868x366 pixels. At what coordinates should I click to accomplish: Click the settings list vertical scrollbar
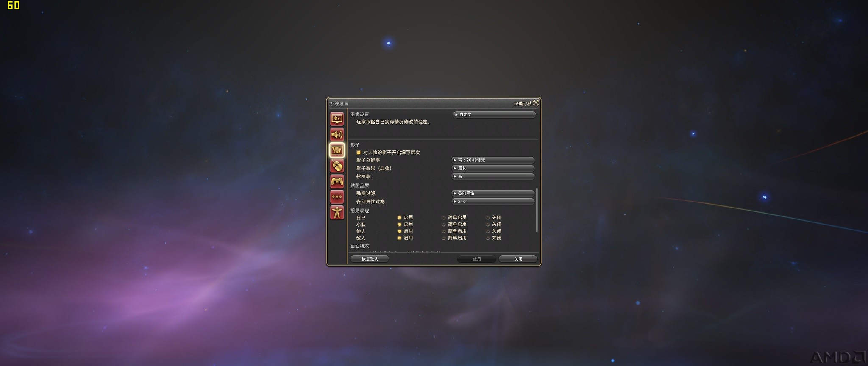[537, 210]
